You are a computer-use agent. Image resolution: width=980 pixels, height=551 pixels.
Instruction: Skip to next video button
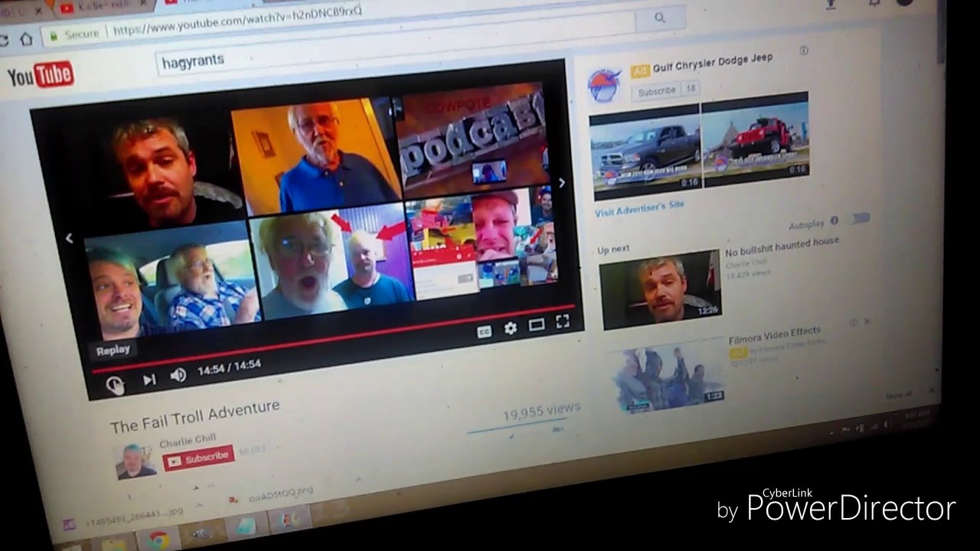(149, 380)
